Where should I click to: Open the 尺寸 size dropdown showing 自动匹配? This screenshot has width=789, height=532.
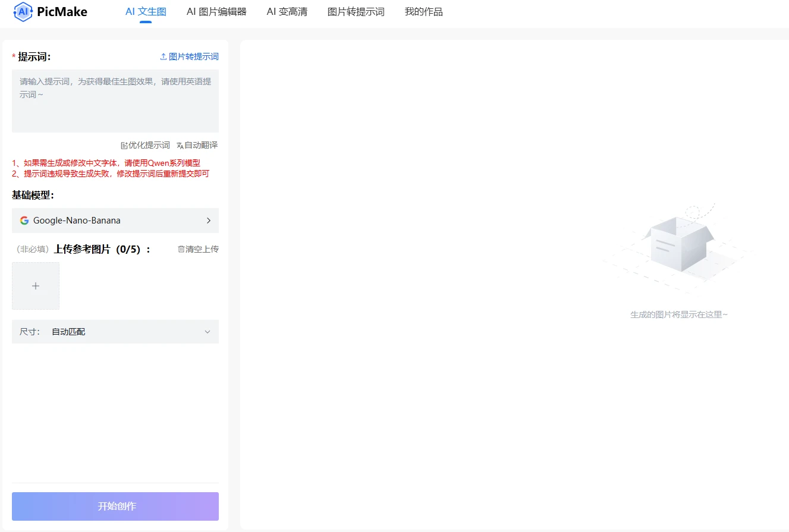point(115,332)
